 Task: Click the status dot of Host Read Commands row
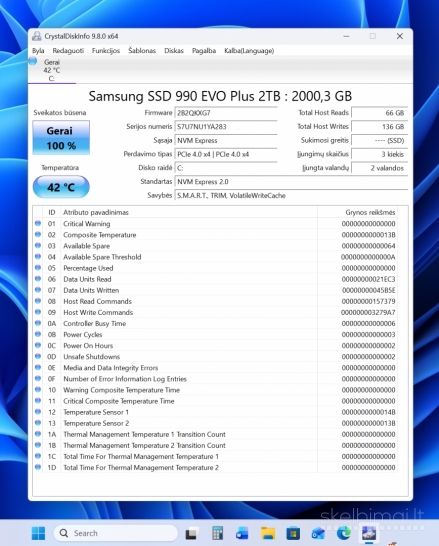(x=38, y=301)
